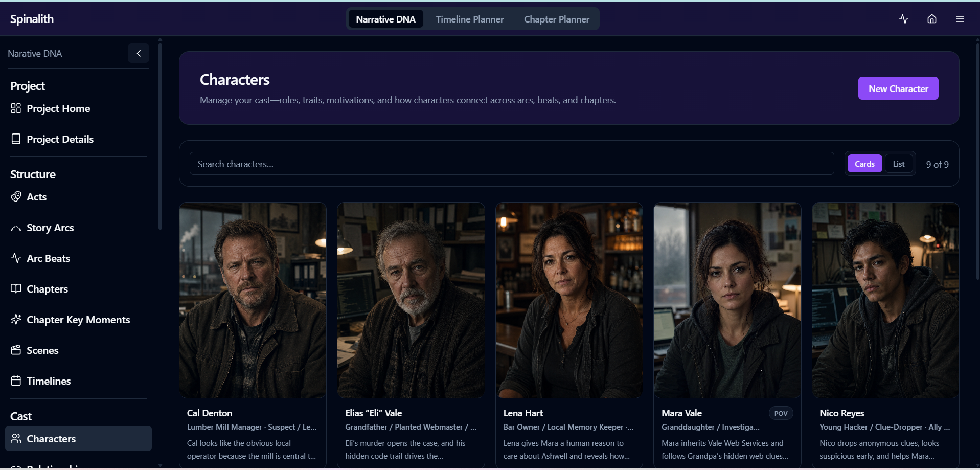Click the Scenes clapperboard icon

click(x=16, y=350)
